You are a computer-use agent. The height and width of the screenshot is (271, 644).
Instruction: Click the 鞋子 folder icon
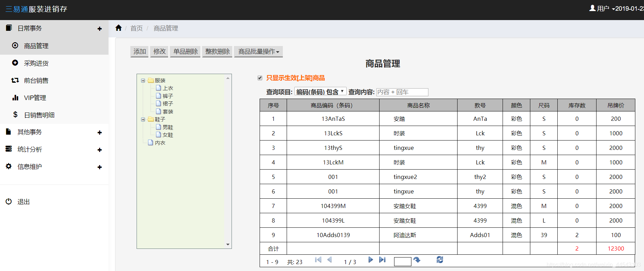click(x=150, y=119)
